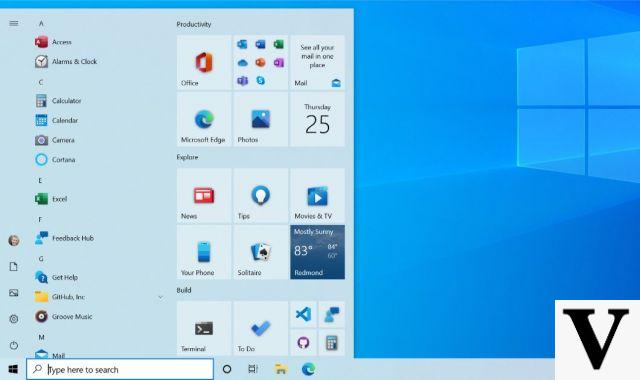Expand the Start menu hamburger button
The width and height of the screenshot is (640, 380).
point(13,23)
